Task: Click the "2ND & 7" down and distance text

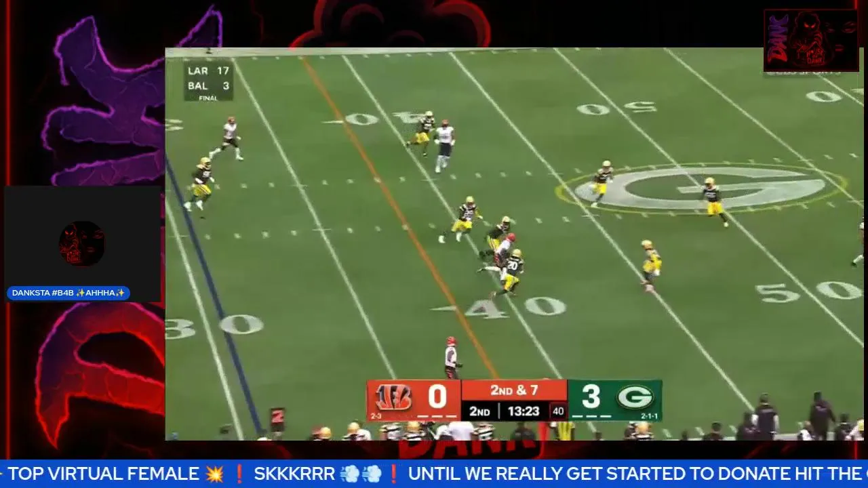Action: 514,390
